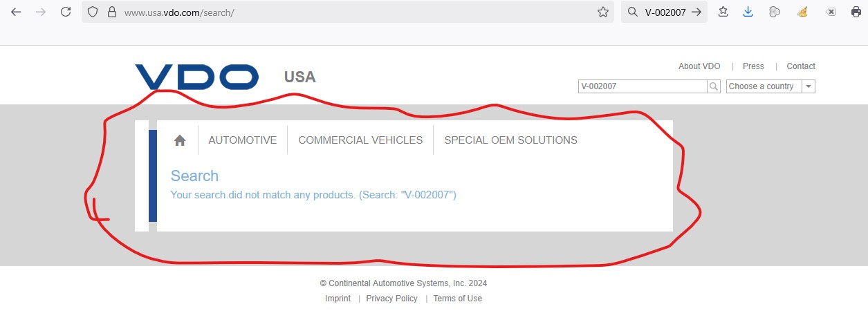This screenshot has height=311, width=868.
Task: Open the Terms of Use footer link
Action: pyautogui.click(x=457, y=299)
